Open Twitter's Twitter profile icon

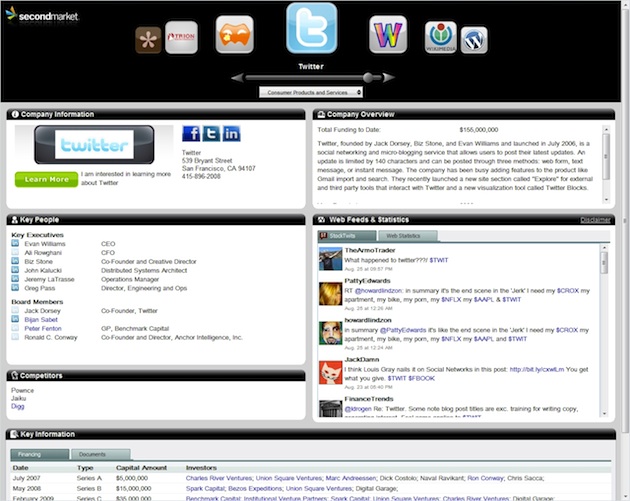(x=211, y=133)
